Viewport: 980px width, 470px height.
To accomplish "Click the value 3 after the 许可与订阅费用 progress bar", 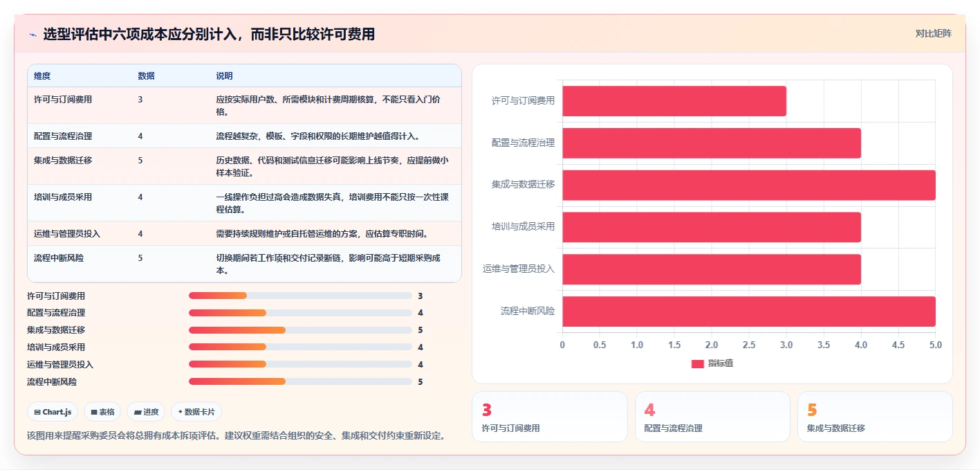I will [x=420, y=296].
